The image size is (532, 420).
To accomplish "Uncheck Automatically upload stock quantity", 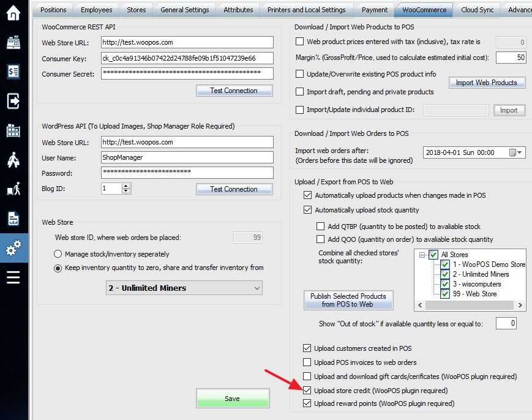I will click(x=307, y=209).
